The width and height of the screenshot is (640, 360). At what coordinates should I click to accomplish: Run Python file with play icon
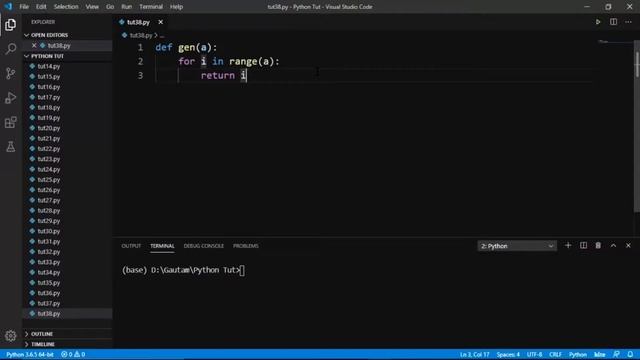[598, 22]
